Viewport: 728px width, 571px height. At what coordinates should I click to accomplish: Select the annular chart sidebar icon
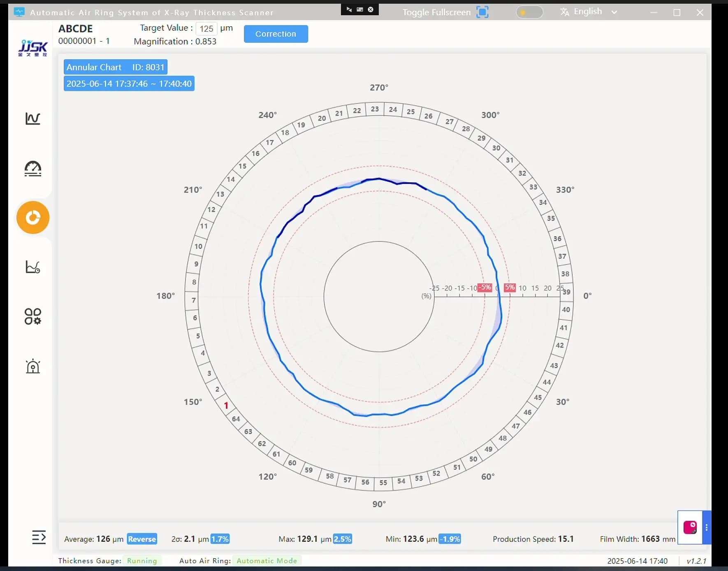click(33, 218)
